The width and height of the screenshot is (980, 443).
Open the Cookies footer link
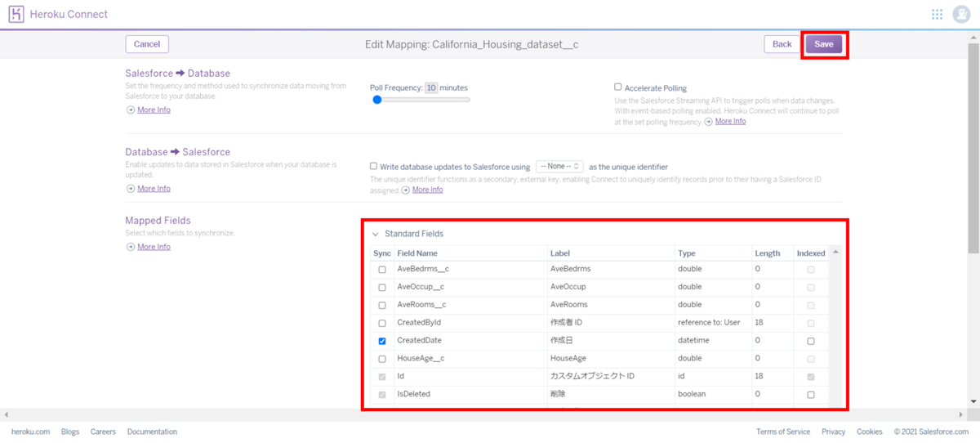coord(870,432)
